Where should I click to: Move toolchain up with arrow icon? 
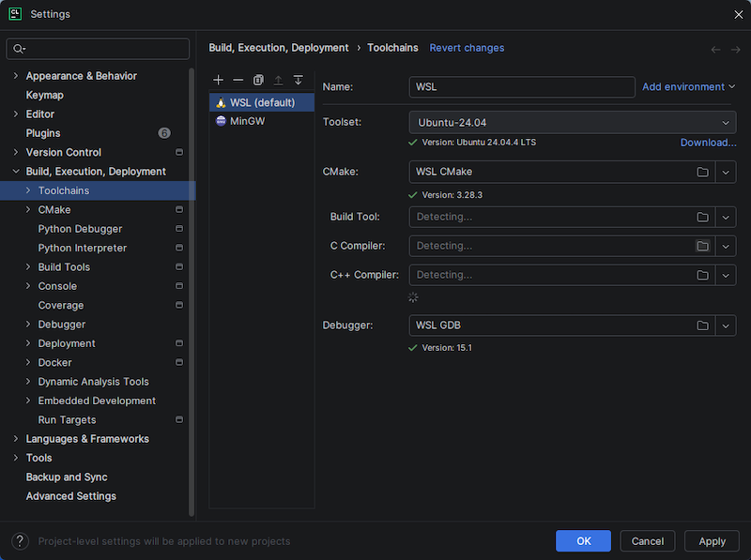tap(278, 80)
